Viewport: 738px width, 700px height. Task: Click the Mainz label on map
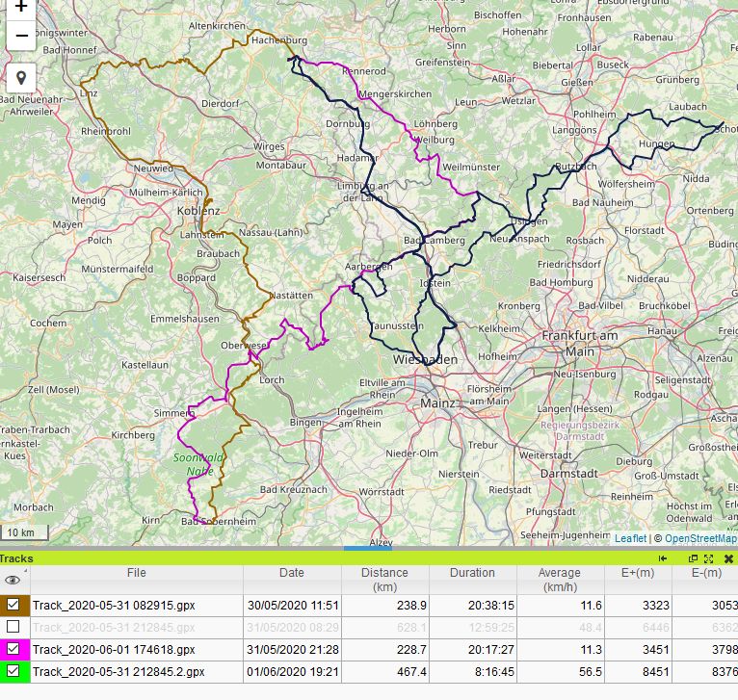(x=437, y=403)
